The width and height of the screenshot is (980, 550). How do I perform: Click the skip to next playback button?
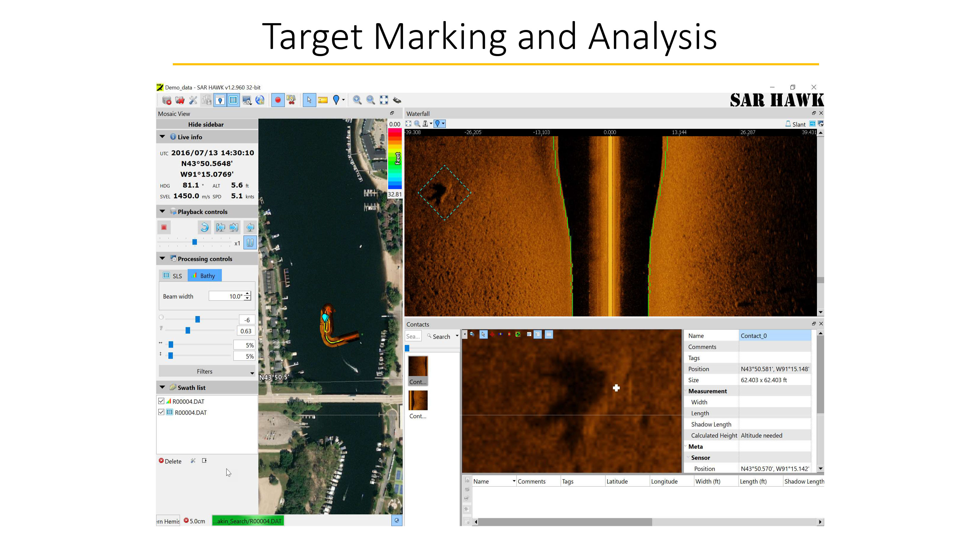pyautogui.click(x=234, y=227)
